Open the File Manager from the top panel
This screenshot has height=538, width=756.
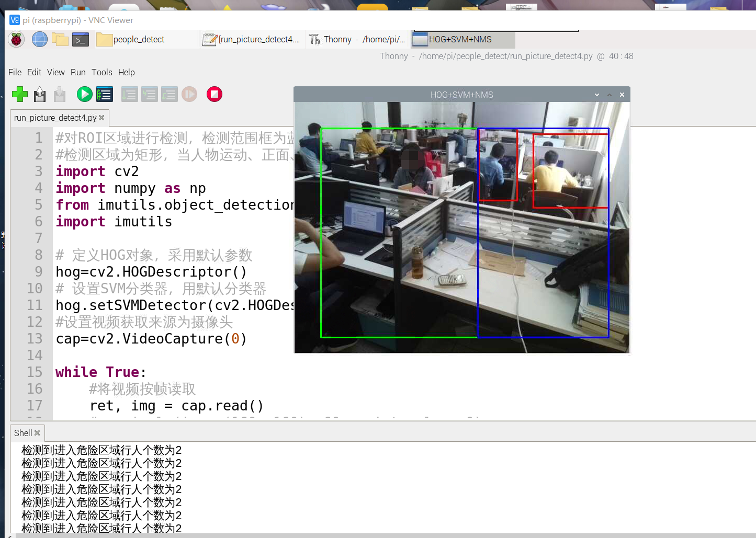(60, 39)
